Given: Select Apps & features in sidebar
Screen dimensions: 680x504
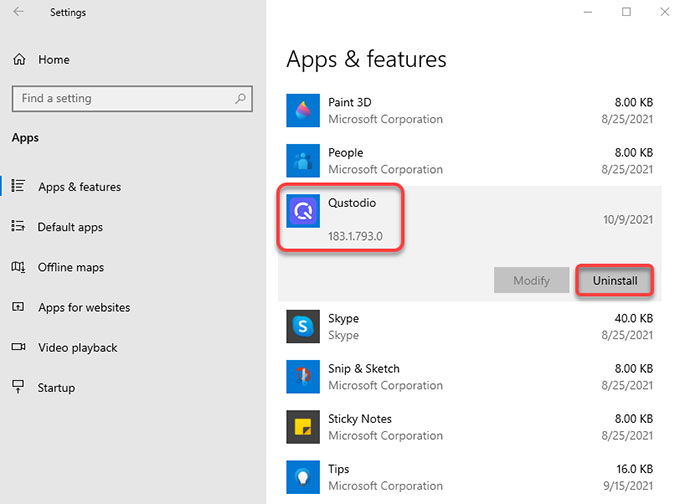Looking at the screenshot, I should pyautogui.click(x=79, y=187).
